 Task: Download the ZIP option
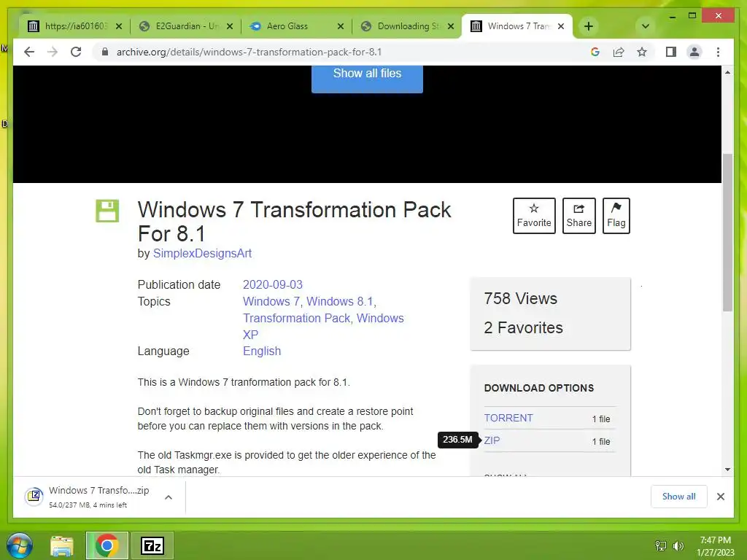[492, 440]
